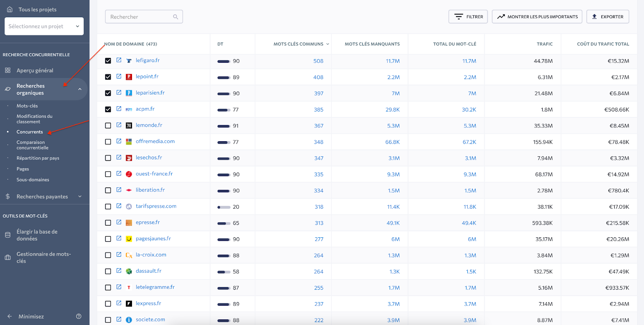The width and height of the screenshot is (644, 325).
Task: Click the DT bar for epresse.fr
Action: coord(224,223)
